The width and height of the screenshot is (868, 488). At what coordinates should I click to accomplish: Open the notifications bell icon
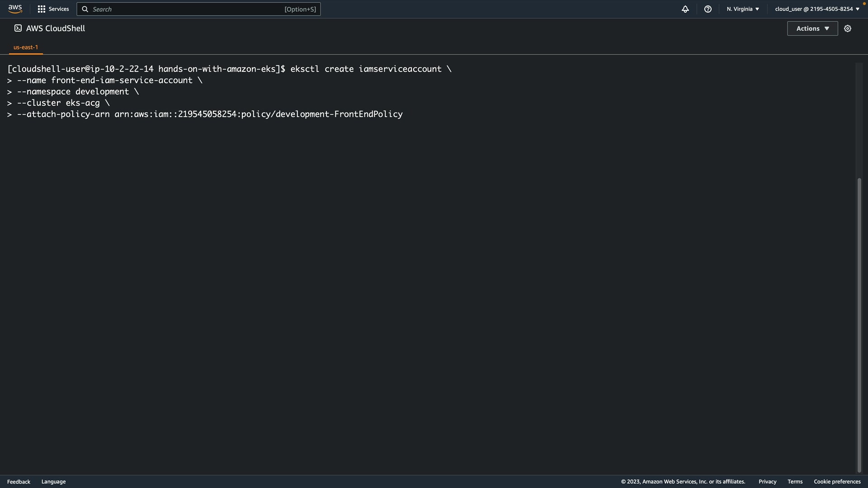point(685,9)
